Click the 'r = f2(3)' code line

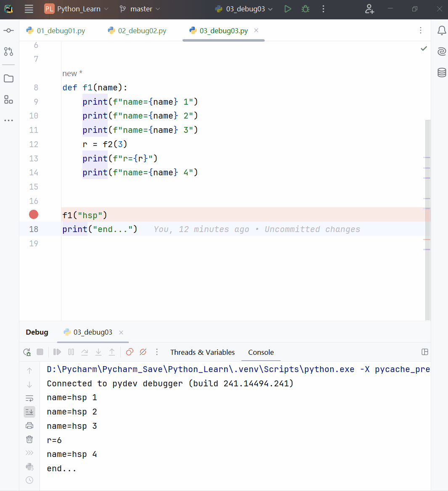(x=105, y=144)
